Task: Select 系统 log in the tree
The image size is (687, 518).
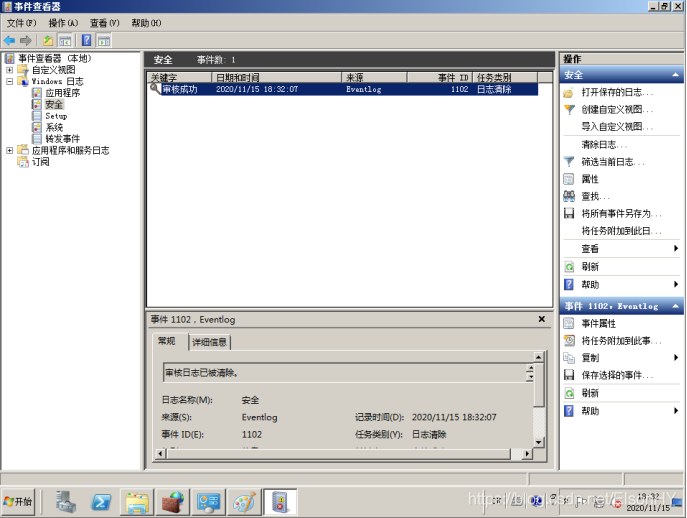Action: pyautogui.click(x=54, y=128)
